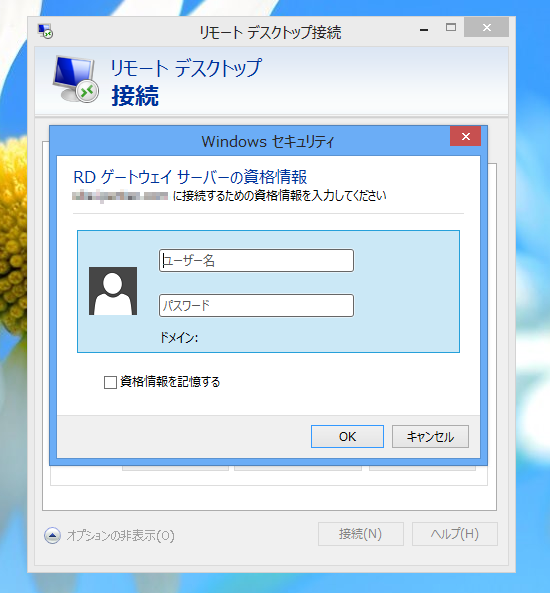Click the 資格情報を記憶する label text
Viewport: 550px width, 593px height.
170,382
